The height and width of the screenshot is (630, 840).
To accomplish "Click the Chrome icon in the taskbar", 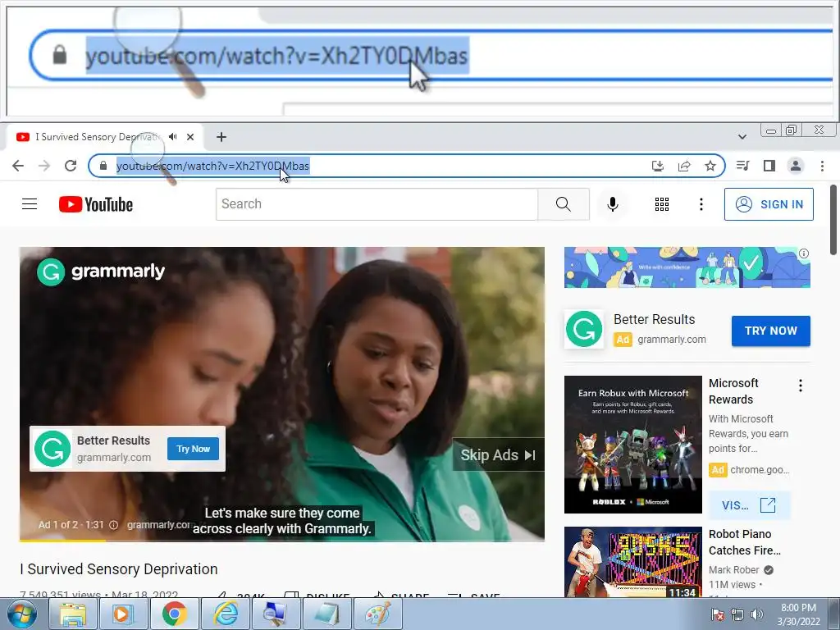I will pyautogui.click(x=174, y=614).
